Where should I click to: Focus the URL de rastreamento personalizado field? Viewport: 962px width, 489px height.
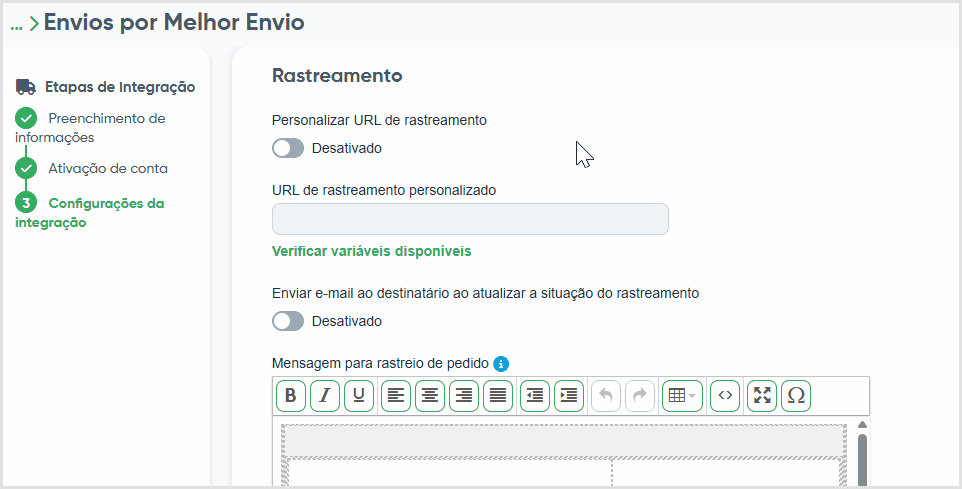click(x=470, y=219)
